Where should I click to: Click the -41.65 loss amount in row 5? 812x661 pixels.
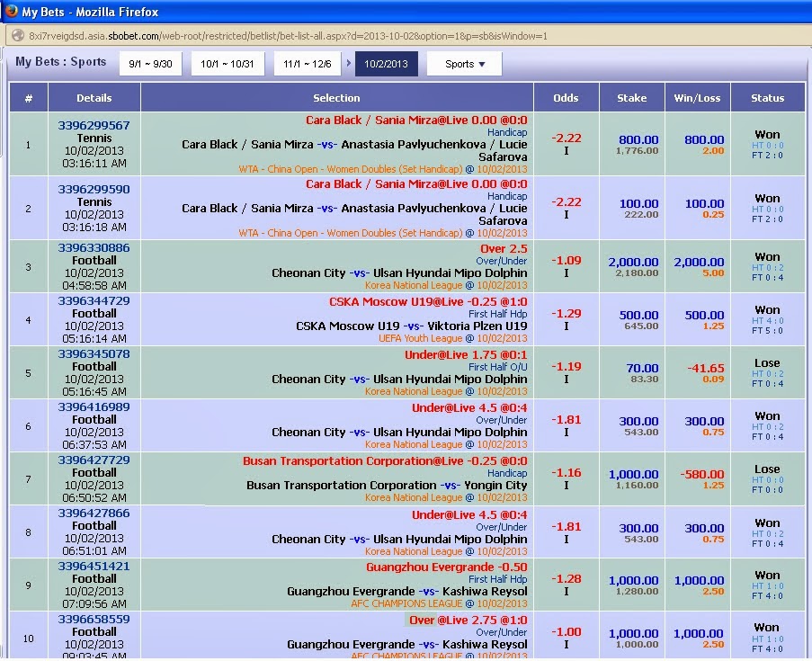pyautogui.click(x=705, y=368)
